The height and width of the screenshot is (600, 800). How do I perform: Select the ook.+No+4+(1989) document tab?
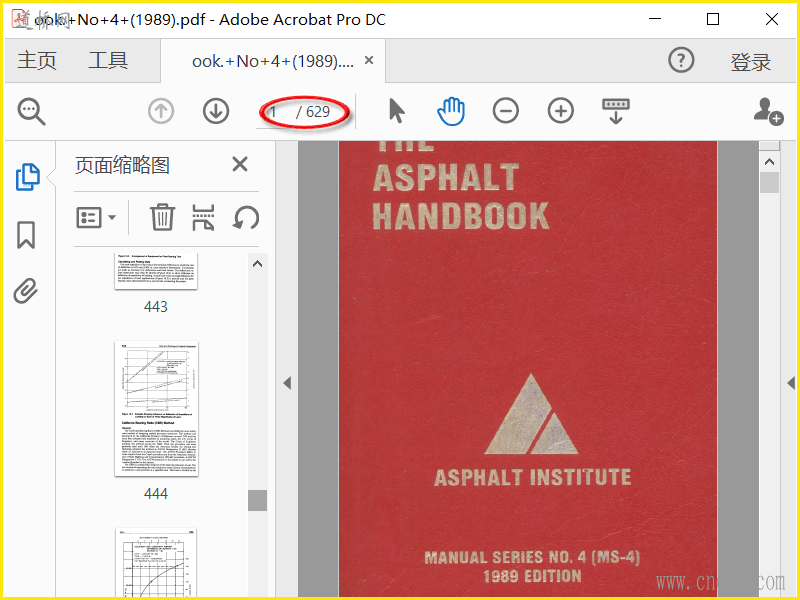coord(272,61)
